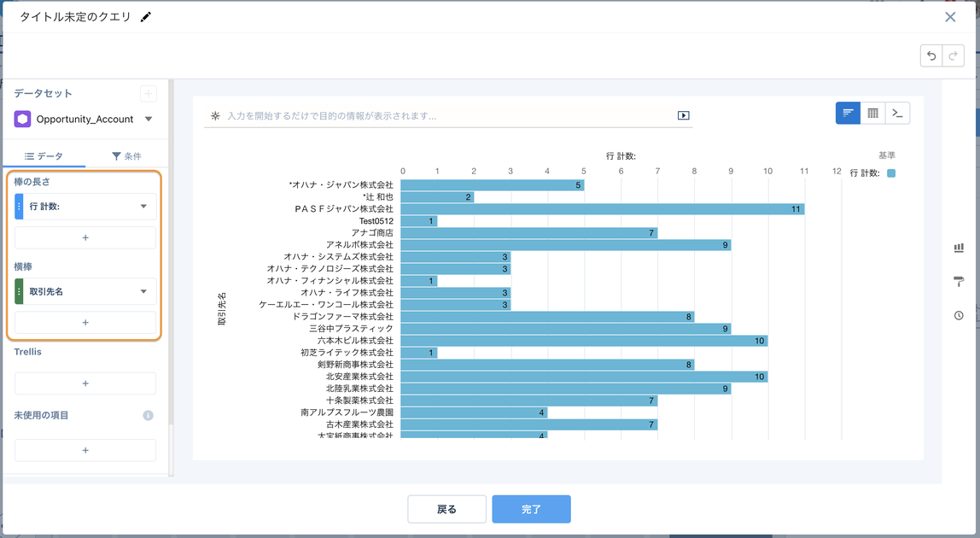980x538 pixels.
Task: Open the history panel
Action: coord(959,317)
